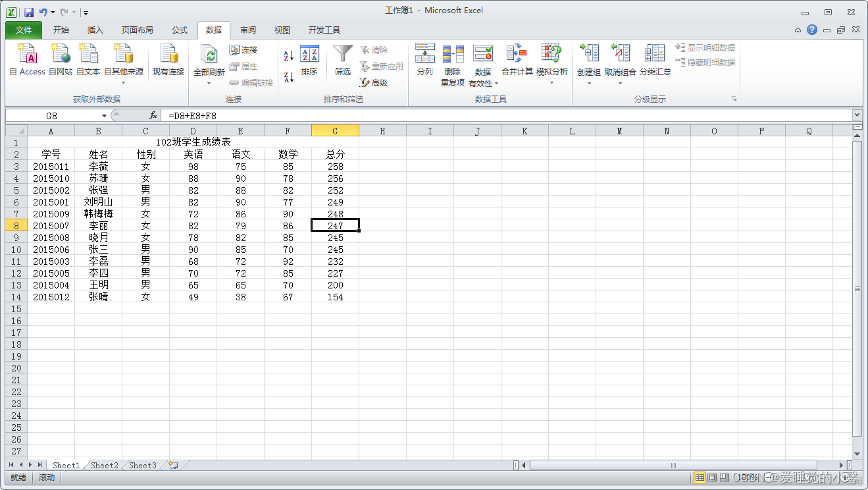868x490 pixels.
Task: Click cell containing 韩梅梅
Action: pos(98,214)
